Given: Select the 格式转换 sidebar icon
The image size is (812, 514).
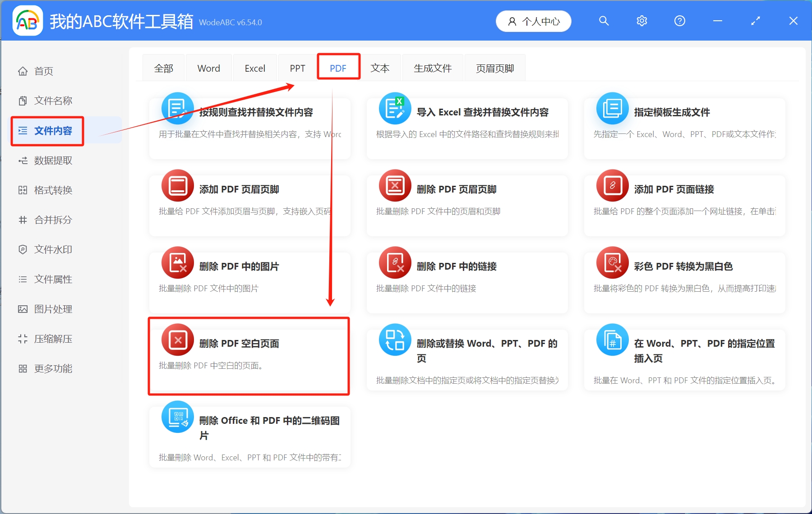Looking at the screenshot, I should [23, 190].
